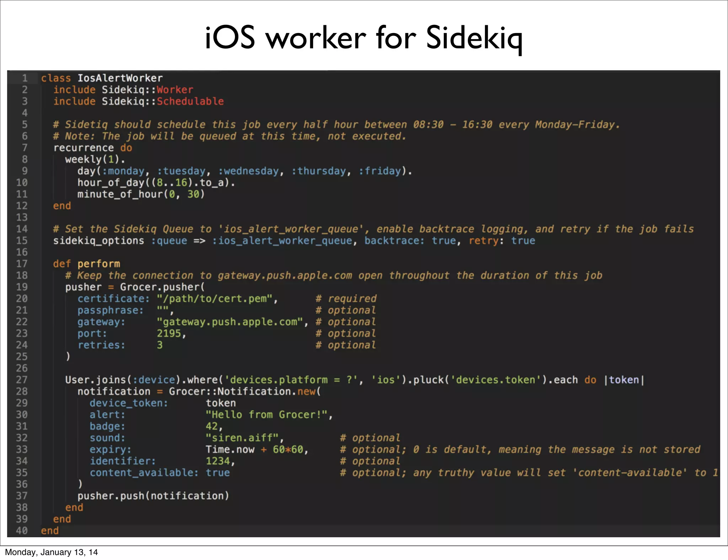Click the Sidekiq::Worker include text
Viewport: 728px width, 560px height.
tap(147, 90)
